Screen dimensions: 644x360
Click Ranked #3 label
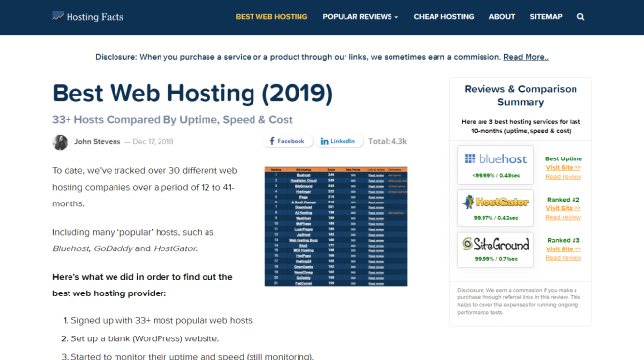click(x=564, y=240)
